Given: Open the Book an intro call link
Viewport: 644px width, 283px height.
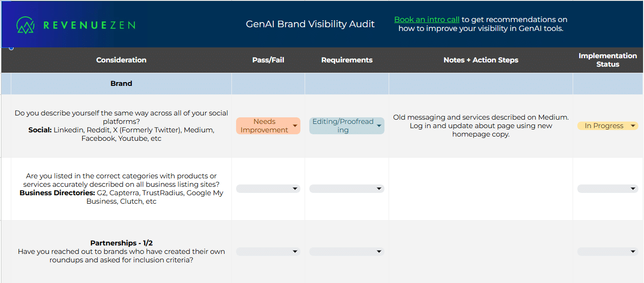Looking at the screenshot, I should (427, 20).
